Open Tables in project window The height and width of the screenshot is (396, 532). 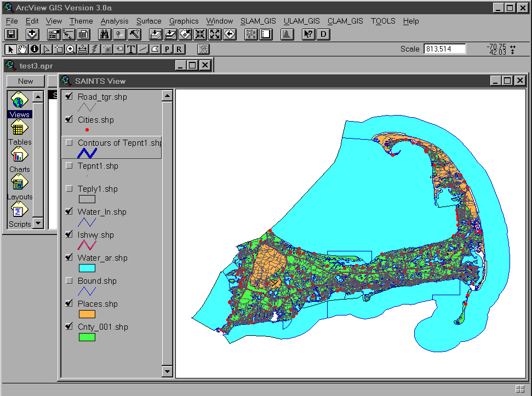click(x=20, y=133)
